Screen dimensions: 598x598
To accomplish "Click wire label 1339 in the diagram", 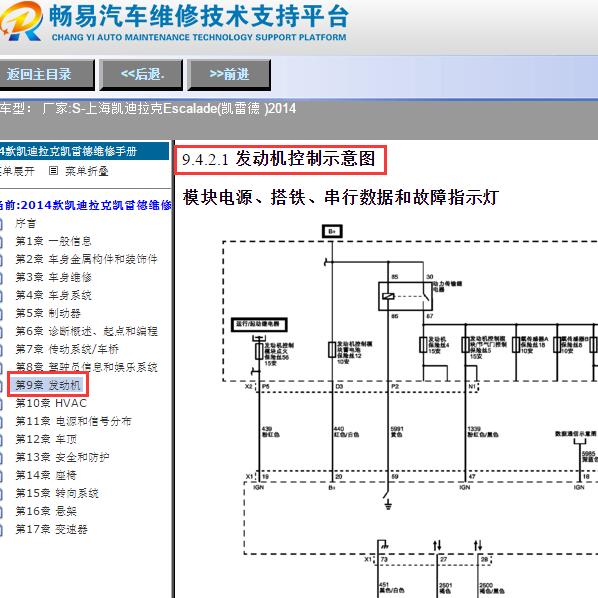I will click(474, 429).
